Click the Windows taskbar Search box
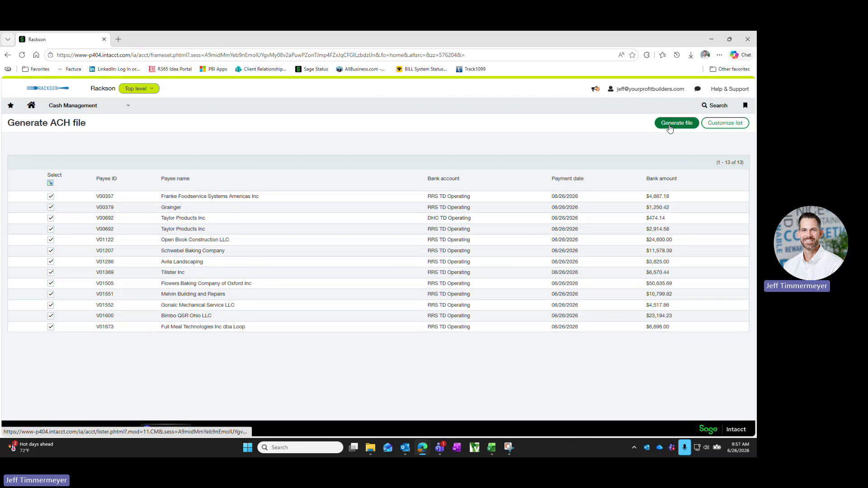 click(300, 447)
